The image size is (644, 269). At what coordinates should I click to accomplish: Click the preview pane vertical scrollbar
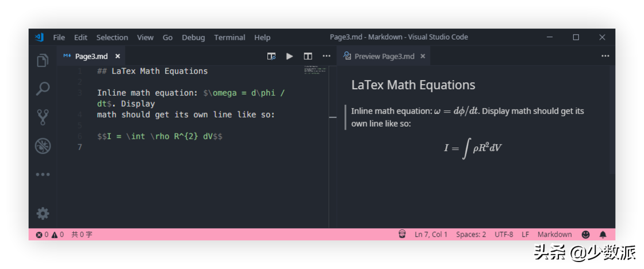click(x=612, y=120)
